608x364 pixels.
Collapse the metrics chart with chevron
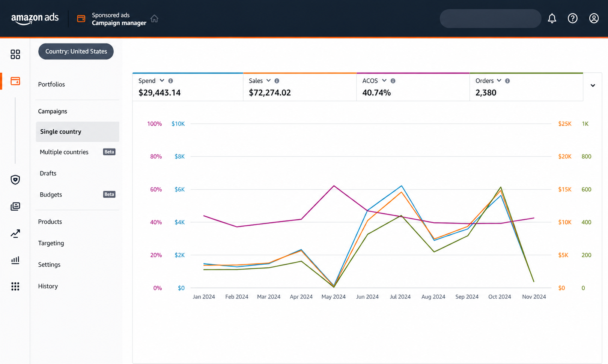[593, 85]
